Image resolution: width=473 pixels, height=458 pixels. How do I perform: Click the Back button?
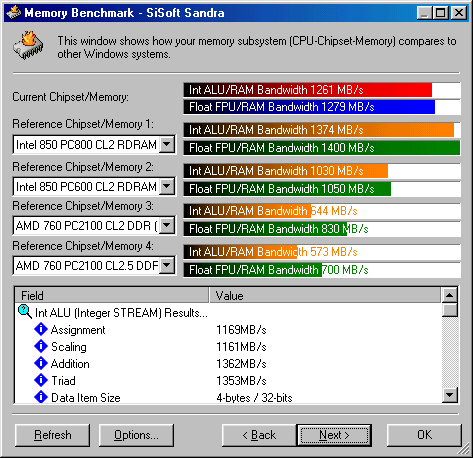point(259,435)
